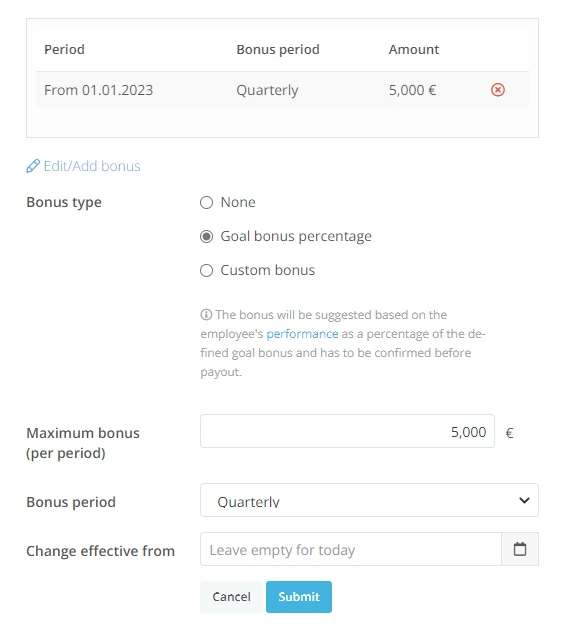Click the Change effective from date field
The width and height of the screenshot is (568, 636).
pyautogui.click(x=351, y=549)
